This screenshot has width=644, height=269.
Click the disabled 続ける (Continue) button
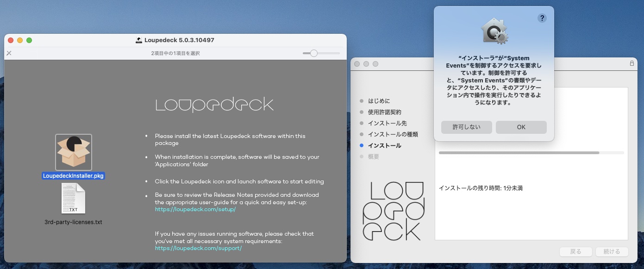pyautogui.click(x=612, y=252)
